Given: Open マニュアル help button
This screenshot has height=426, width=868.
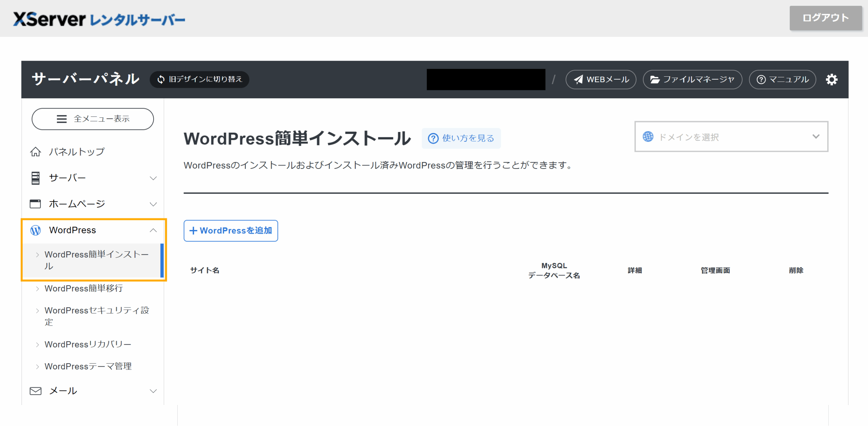Looking at the screenshot, I should tap(782, 80).
